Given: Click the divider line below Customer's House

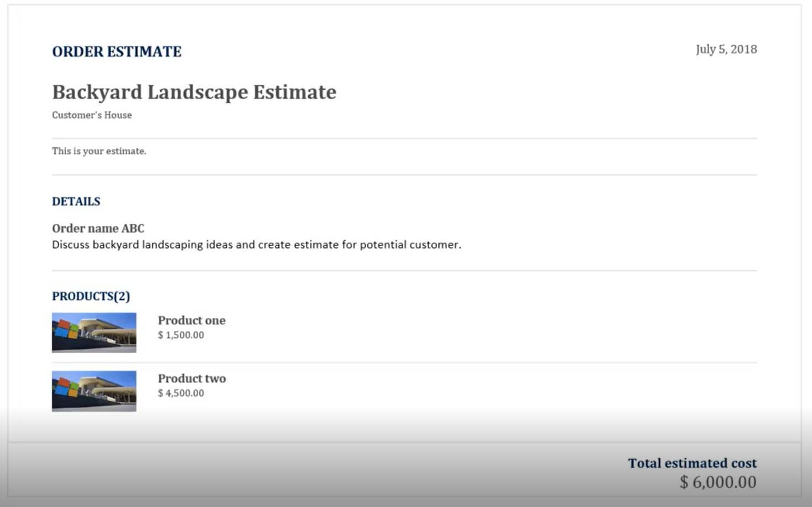Looking at the screenshot, I should pos(404,138).
